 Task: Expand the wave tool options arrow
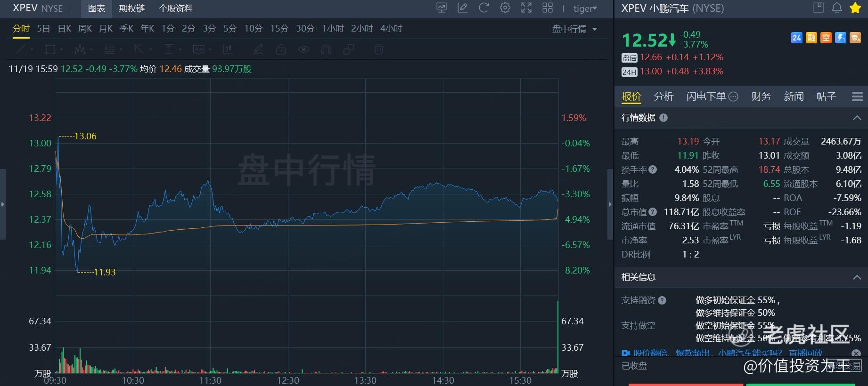click(x=90, y=49)
